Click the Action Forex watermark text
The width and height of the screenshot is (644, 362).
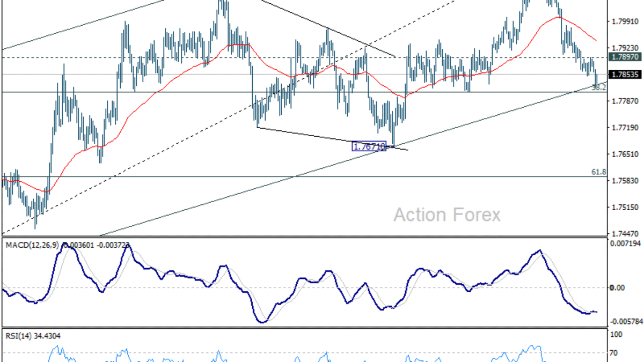447,215
